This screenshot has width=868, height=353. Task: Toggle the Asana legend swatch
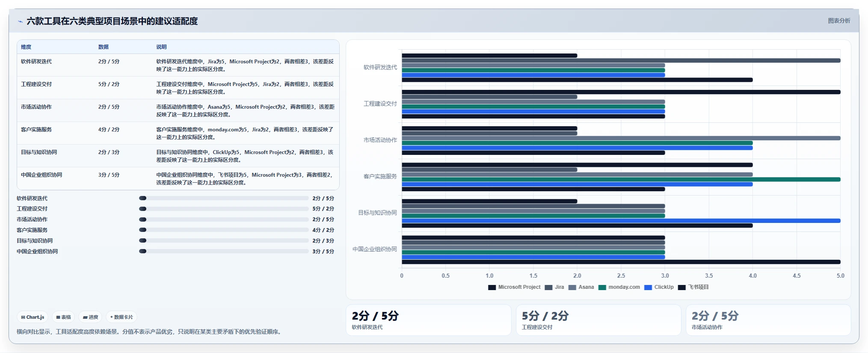572,287
